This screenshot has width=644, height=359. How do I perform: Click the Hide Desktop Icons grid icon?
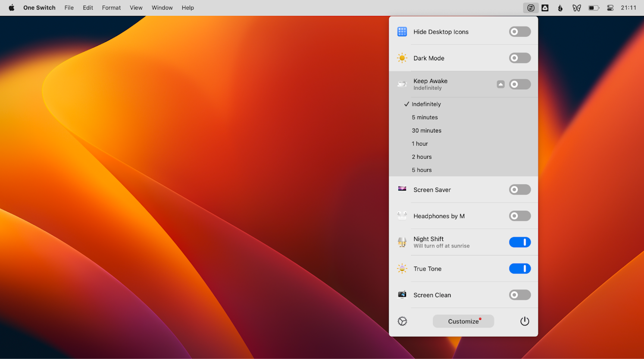[x=402, y=31]
